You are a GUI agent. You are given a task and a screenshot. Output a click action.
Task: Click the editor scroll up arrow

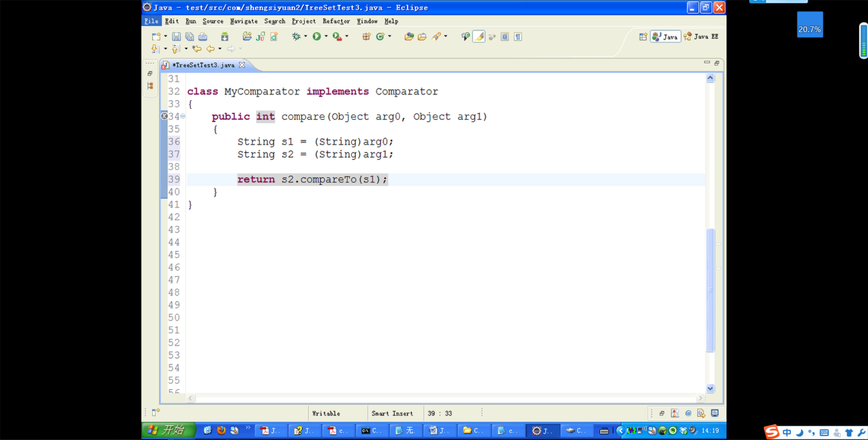pyautogui.click(x=710, y=78)
